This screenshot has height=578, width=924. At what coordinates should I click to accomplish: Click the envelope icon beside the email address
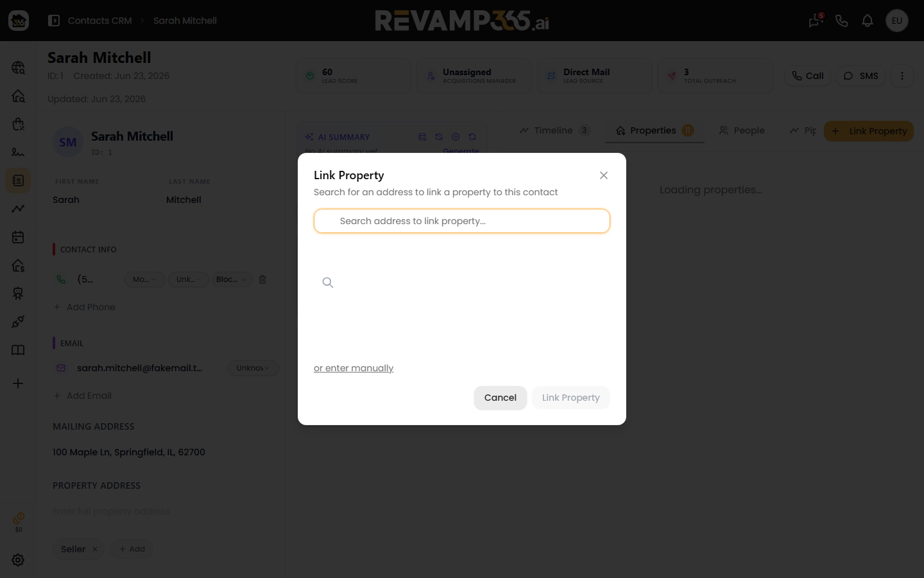61,368
